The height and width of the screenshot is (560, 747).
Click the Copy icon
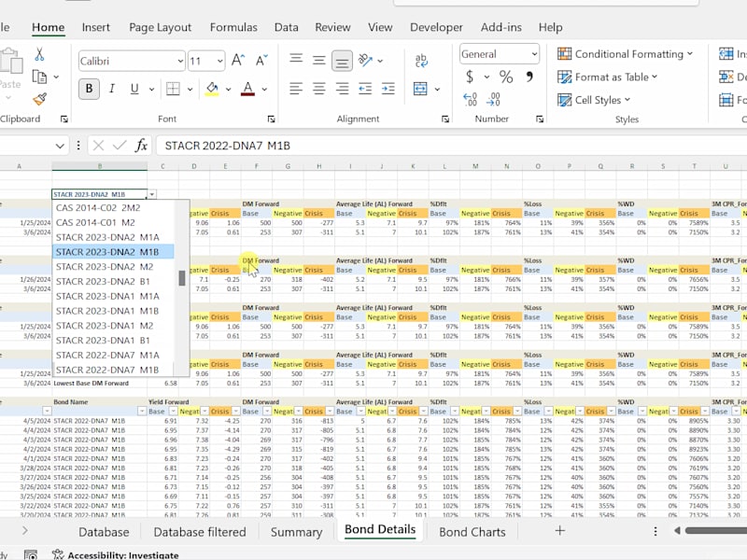(x=39, y=77)
